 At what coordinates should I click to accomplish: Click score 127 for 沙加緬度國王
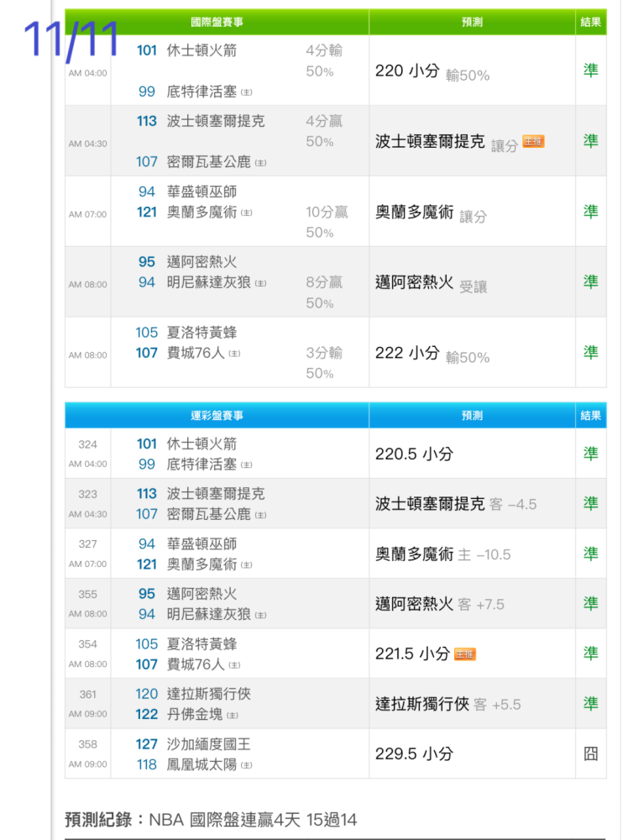[147, 744]
